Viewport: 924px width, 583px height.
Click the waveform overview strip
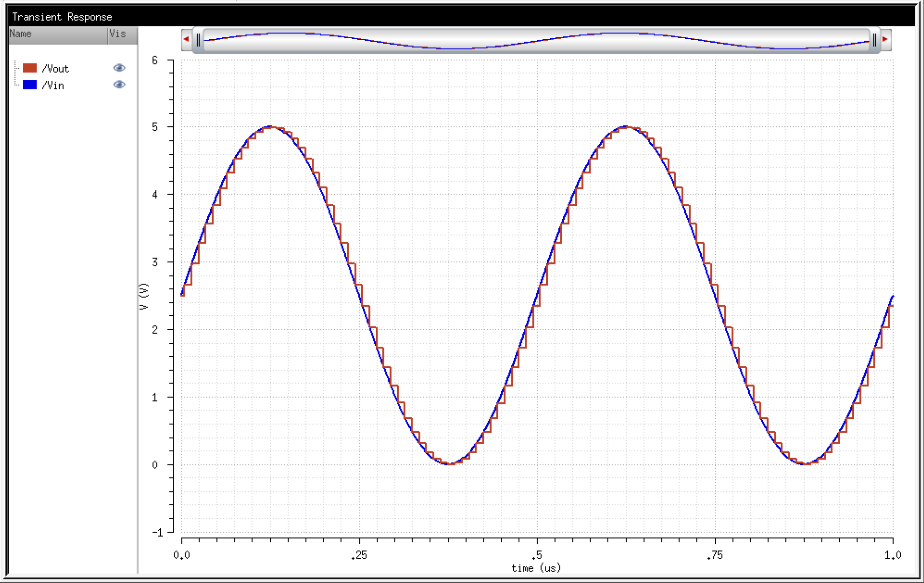pos(533,39)
